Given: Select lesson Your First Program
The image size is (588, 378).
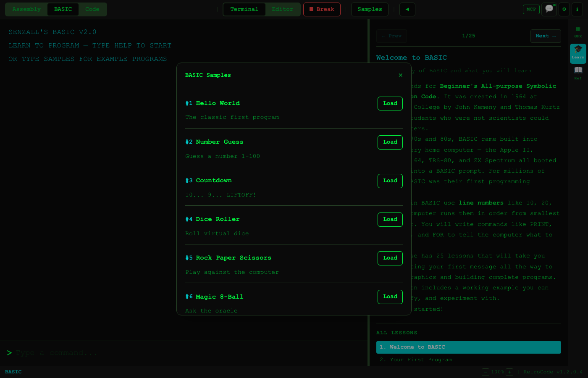Looking at the screenshot, I should point(415,360).
